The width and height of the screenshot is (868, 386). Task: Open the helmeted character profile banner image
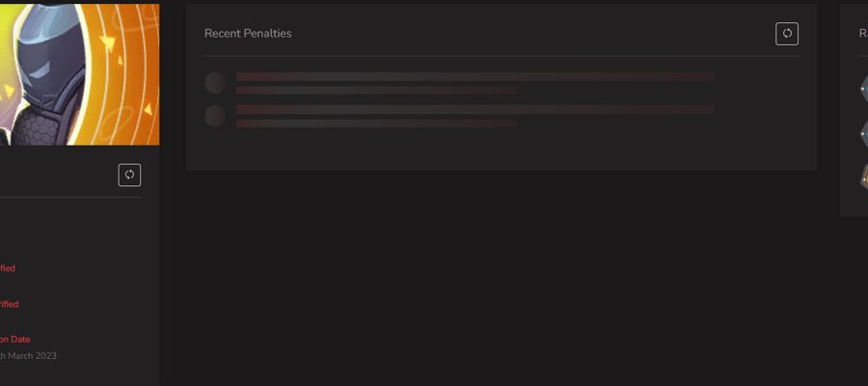pyautogui.click(x=80, y=74)
